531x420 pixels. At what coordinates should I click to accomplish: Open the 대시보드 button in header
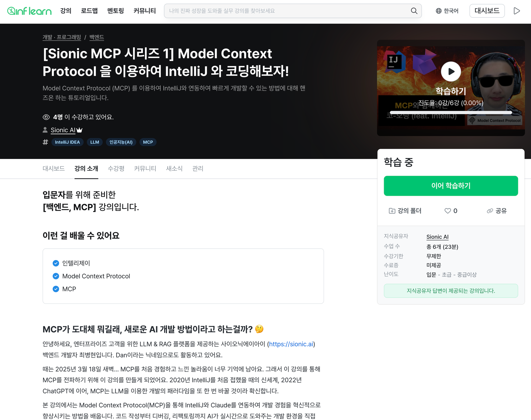pyautogui.click(x=487, y=11)
